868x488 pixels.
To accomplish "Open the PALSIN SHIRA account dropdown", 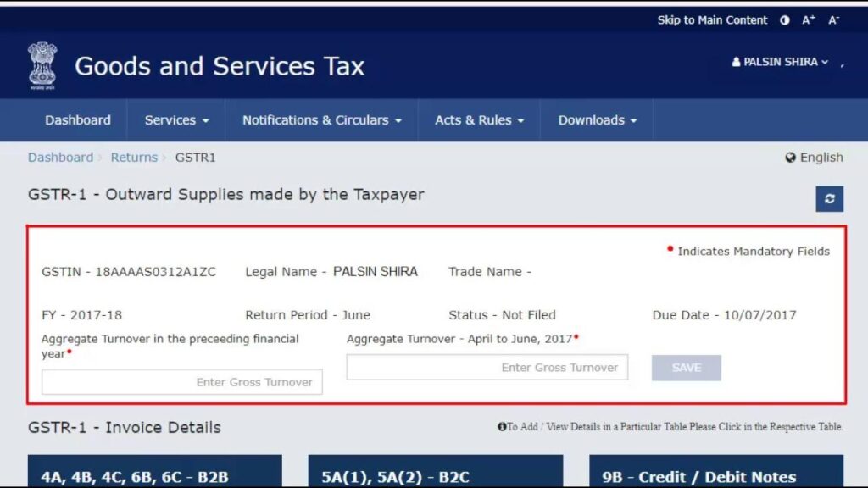I will click(780, 61).
